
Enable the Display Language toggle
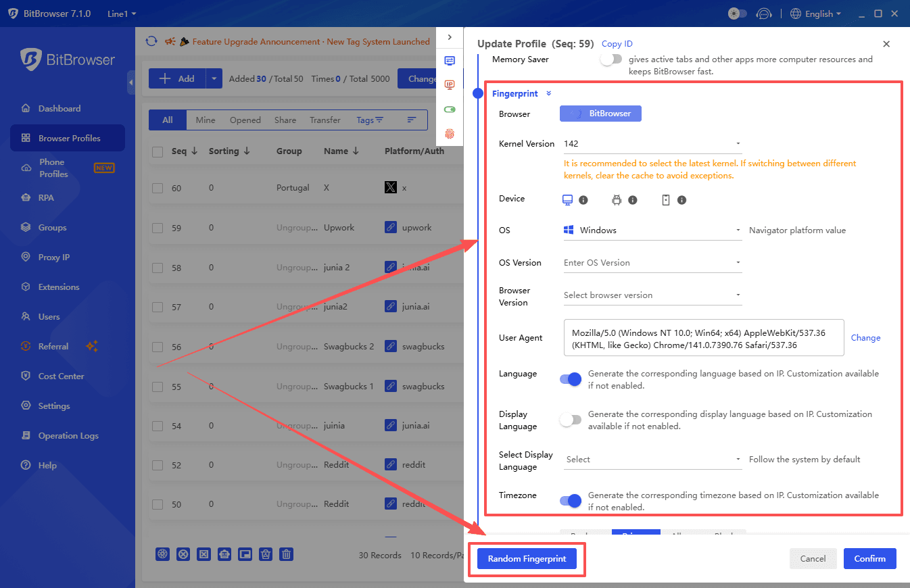click(x=571, y=420)
